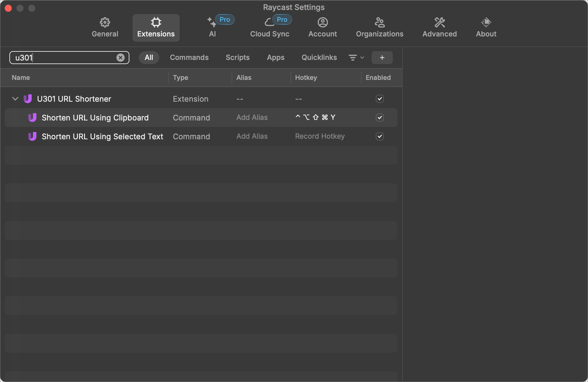Open the Organizations people icon tab
The height and width of the screenshot is (382, 588).
tap(380, 22)
